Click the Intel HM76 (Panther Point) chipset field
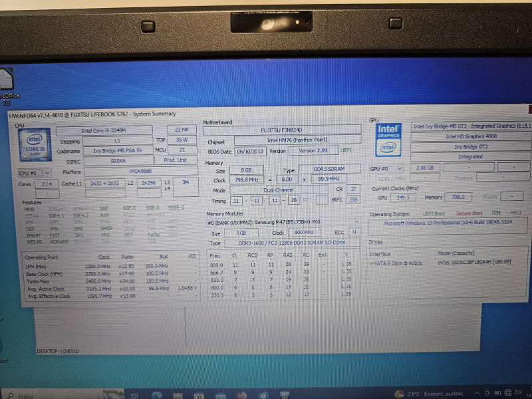Image resolution: width=532 pixels, height=399 pixels. [297, 140]
